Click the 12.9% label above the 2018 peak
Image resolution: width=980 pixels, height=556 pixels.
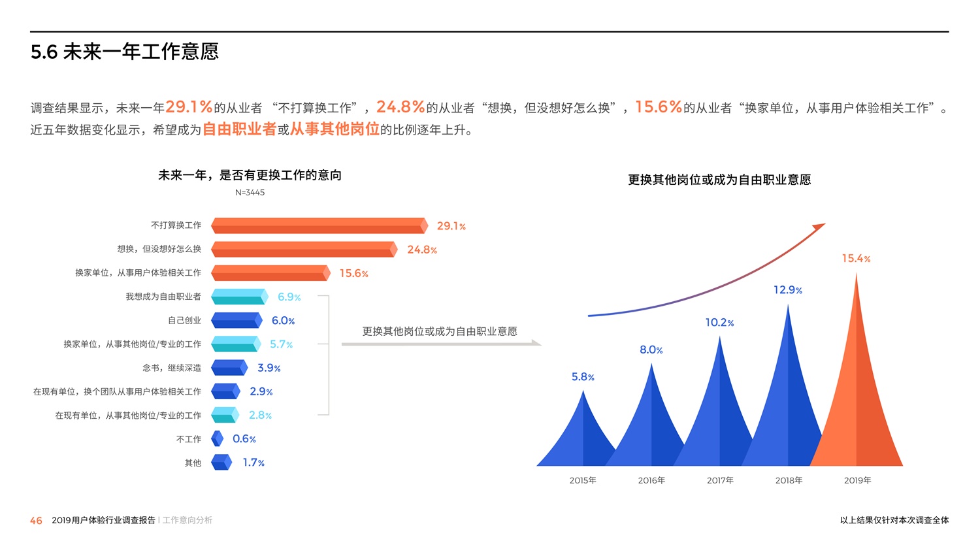(x=787, y=290)
